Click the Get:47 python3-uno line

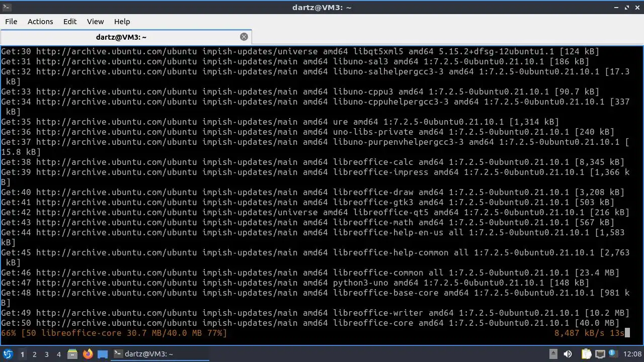[295, 283]
